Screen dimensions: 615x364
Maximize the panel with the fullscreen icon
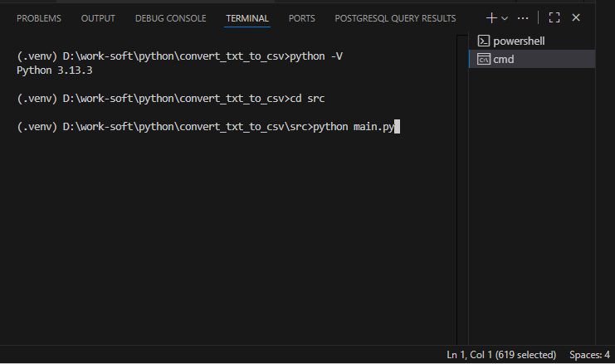[x=554, y=17]
